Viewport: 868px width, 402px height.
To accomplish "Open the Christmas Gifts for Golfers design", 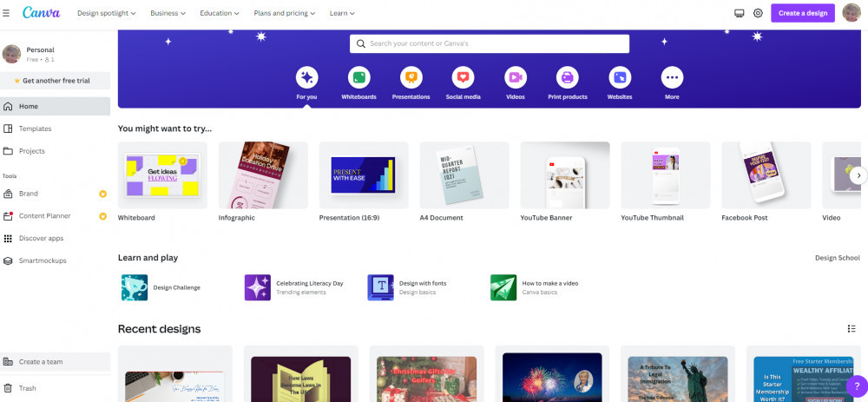I will [x=427, y=373].
